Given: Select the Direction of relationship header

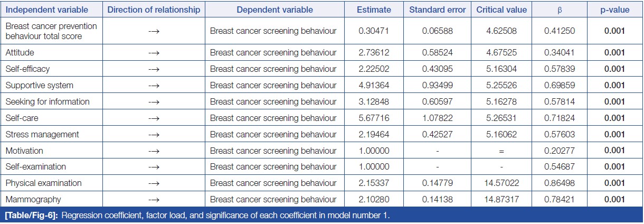Looking at the screenshot, I should (154, 10).
